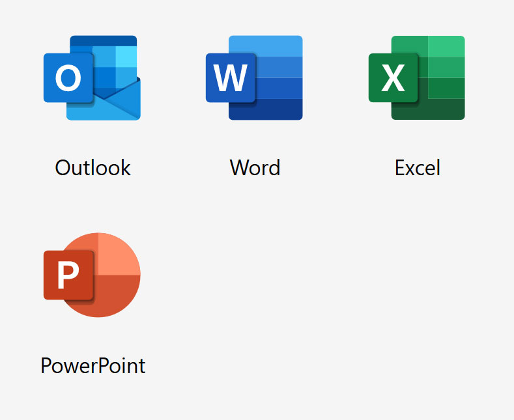Click the light orange quarter of PowerPoint pie

coord(119,255)
